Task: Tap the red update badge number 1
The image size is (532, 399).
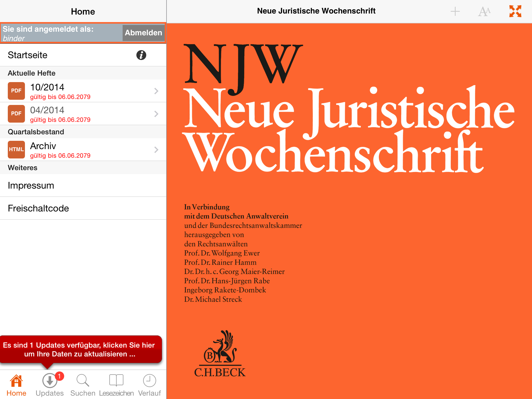Action: click(x=59, y=376)
